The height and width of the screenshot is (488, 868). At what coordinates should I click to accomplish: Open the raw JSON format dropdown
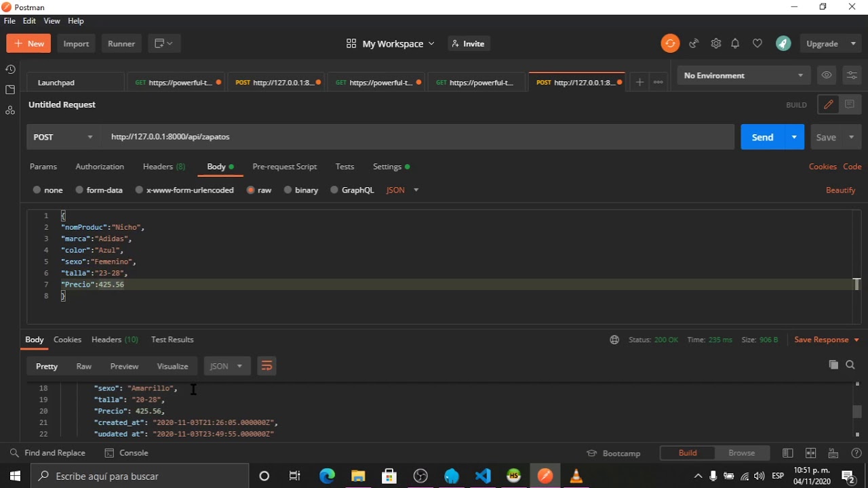pyautogui.click(x=403, y=190)
